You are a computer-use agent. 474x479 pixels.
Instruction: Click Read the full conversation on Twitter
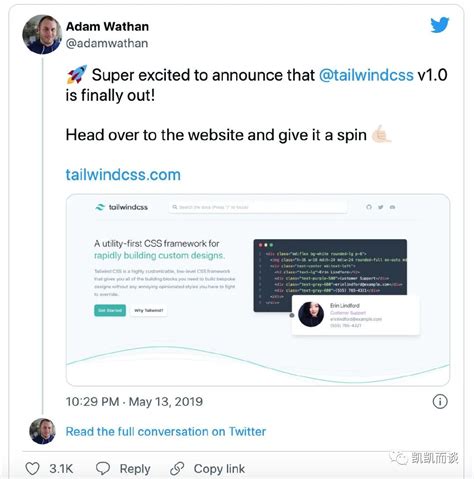166,431
